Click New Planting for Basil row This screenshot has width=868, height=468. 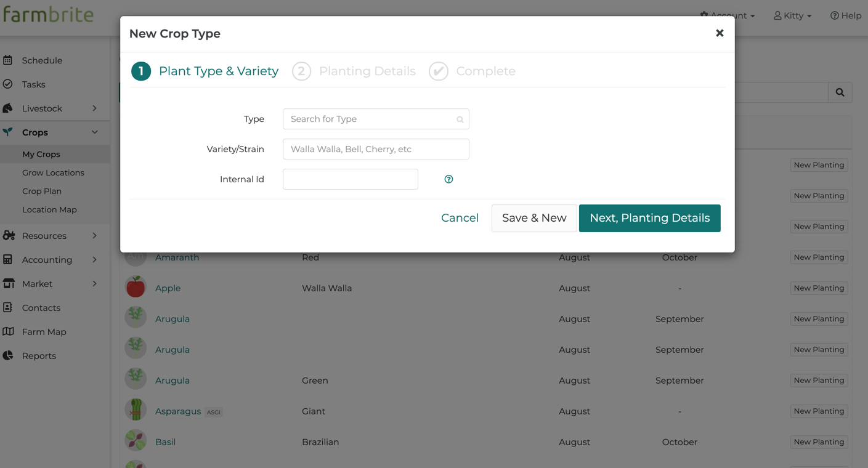819,442
